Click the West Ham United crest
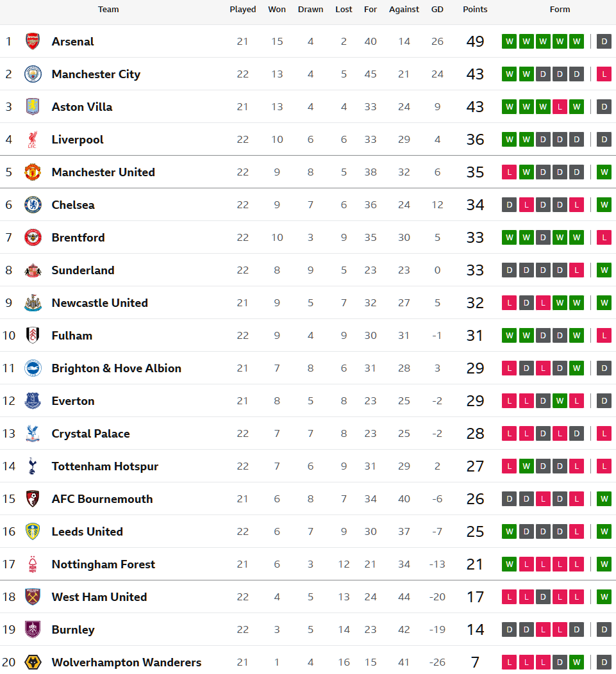The image size is (616, 674). click(x=33, y=597)
